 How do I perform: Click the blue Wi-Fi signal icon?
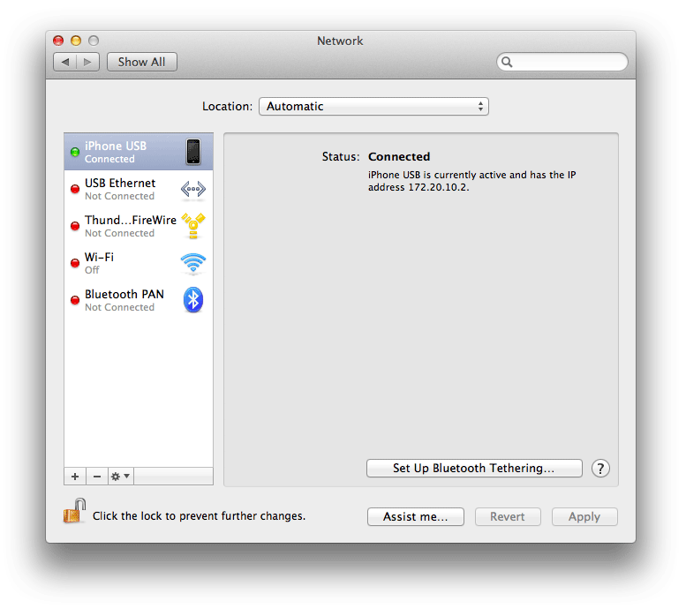[x=193, y=263]
